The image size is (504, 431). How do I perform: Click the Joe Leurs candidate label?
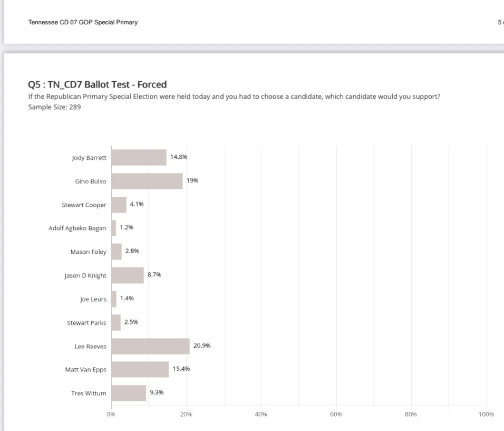point(93,299)
